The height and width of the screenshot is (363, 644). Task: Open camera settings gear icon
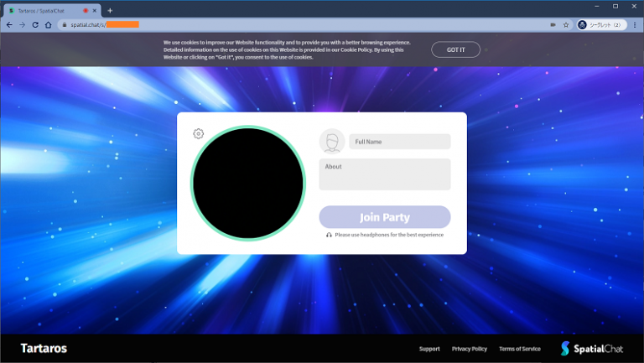[198, 134]
